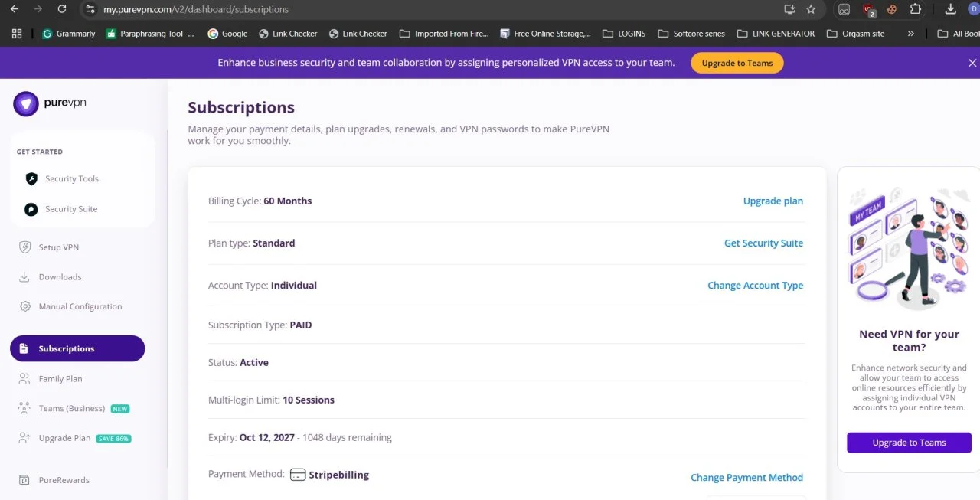Click the Subscription Type PAID text
Screen dimensions: 980x500
coord(260,325)
